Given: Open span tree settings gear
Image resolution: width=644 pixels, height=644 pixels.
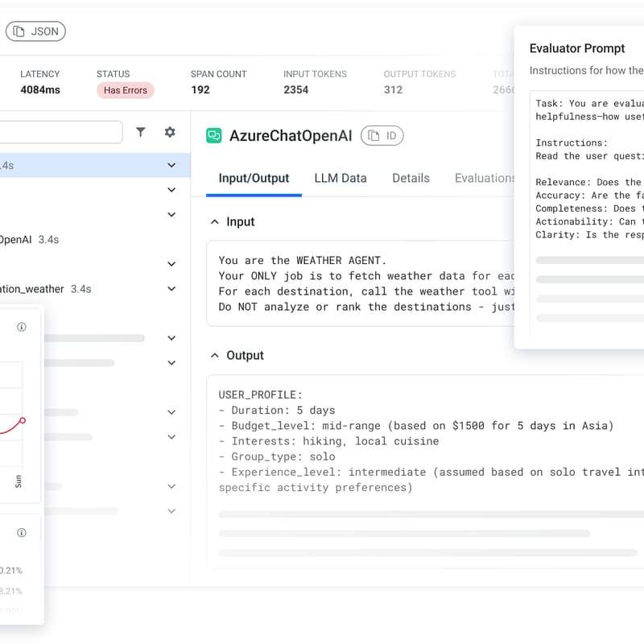Looking at the screenshot, I should click(x=170, y=132).
